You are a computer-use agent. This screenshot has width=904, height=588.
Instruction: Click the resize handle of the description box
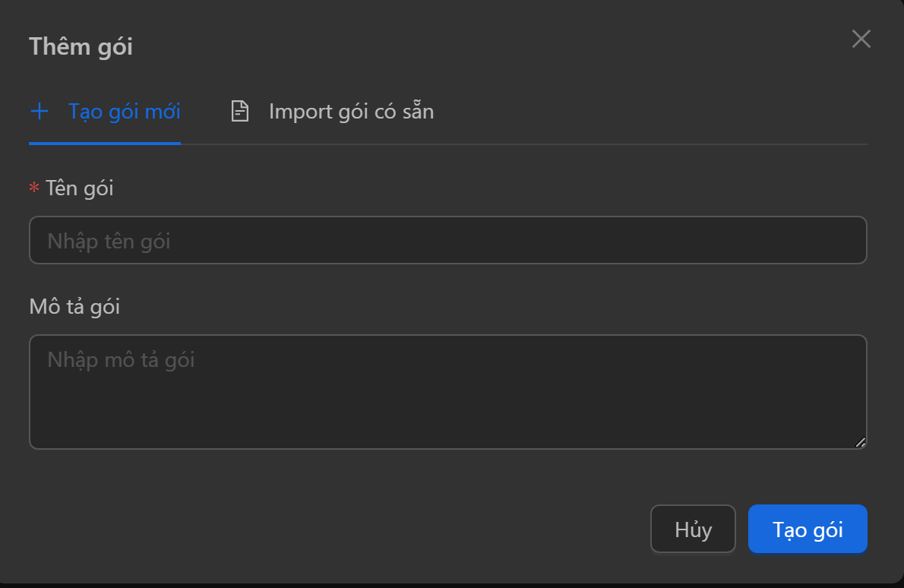click(860, 441)
